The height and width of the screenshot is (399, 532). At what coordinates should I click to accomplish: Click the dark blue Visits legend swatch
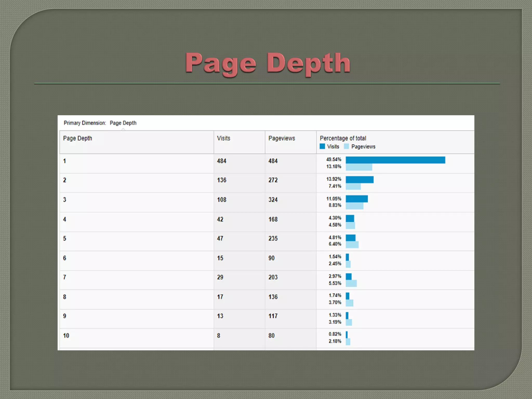(x=322, y=146)
